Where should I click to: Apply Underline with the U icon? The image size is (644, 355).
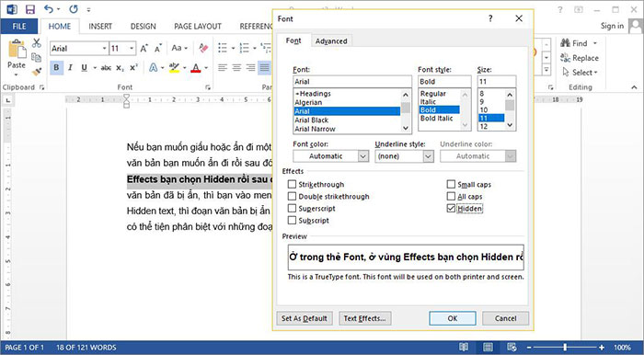85,68
